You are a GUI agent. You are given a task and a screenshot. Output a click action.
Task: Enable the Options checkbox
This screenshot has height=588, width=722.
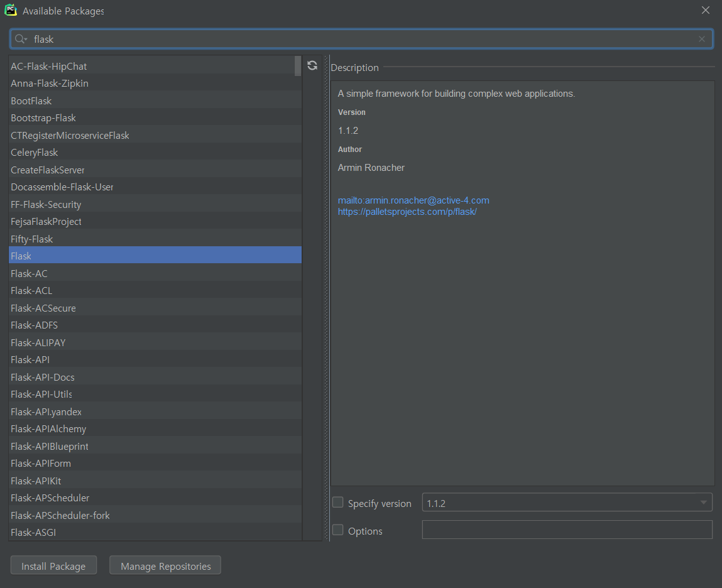coord(338,530)
